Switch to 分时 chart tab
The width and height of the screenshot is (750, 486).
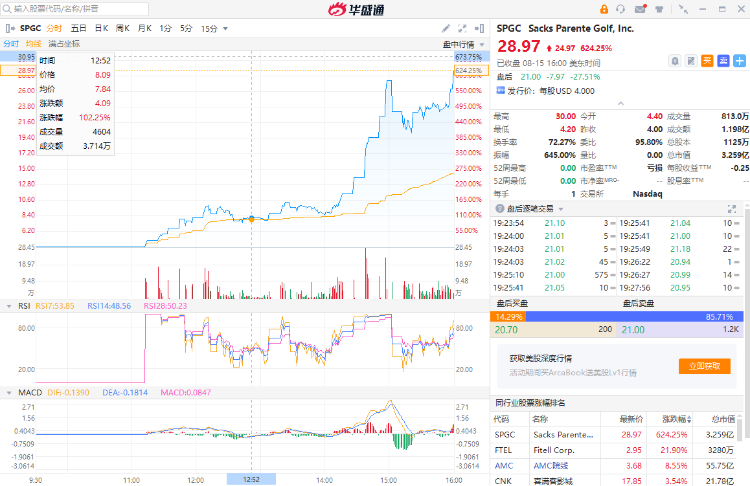tap(54, 29)
